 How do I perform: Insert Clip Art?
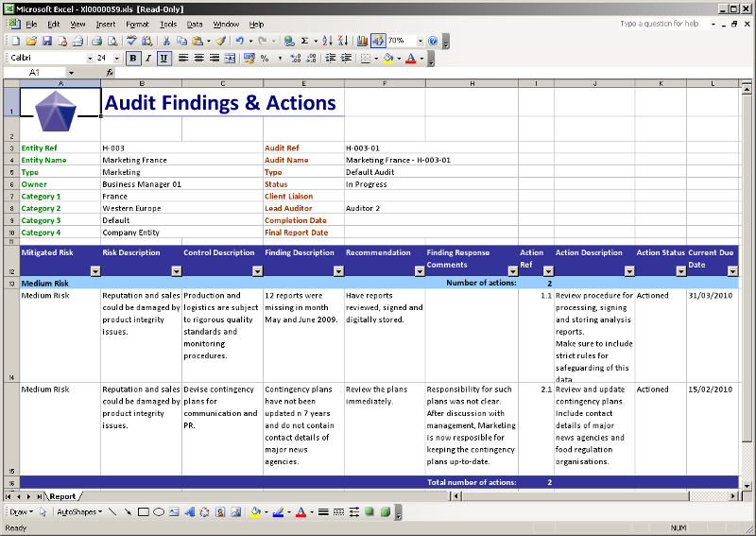point(220,511)
